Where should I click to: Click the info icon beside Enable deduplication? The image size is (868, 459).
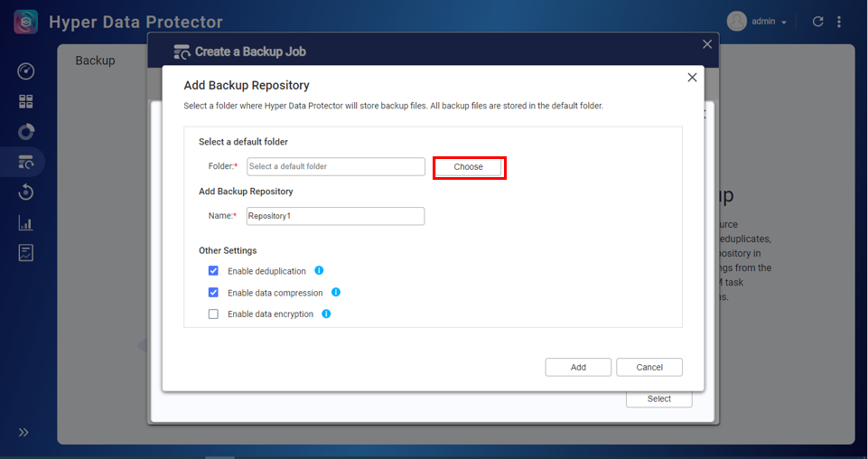pos(319,270)
